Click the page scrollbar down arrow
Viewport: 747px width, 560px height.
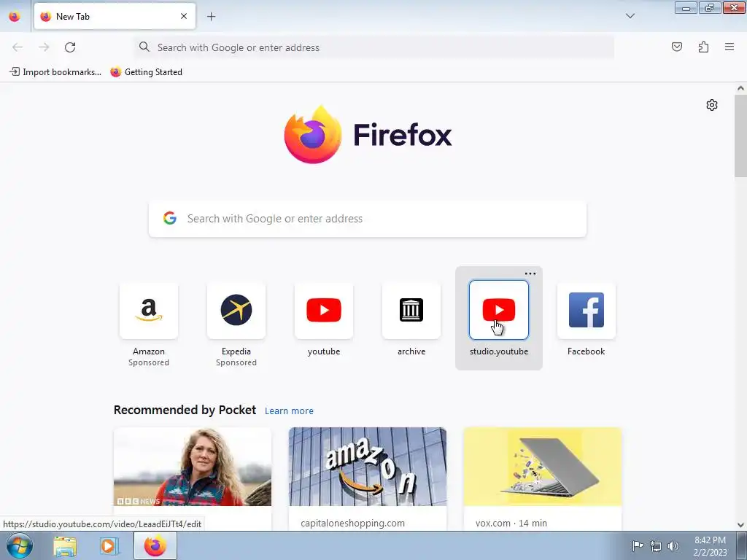coord(740,525)
